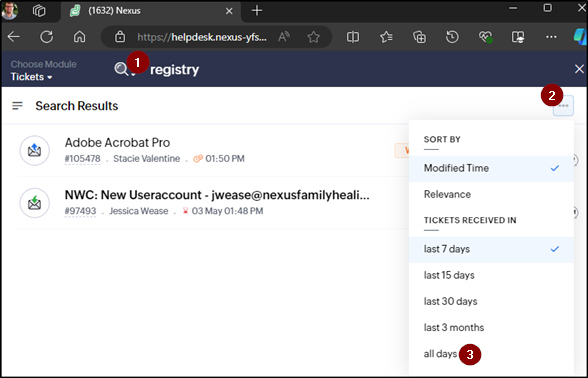The height and width of the screenshot is (378, 588).
Task: Open Browser essentials heart icon
Action: tap(485, 37)
